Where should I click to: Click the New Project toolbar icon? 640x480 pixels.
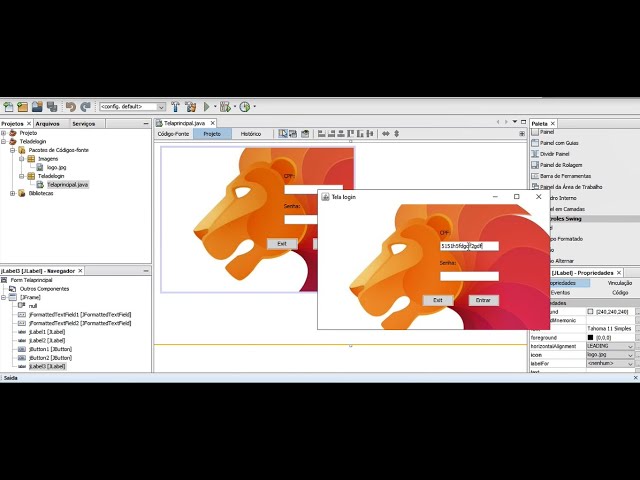click(22, 107)
